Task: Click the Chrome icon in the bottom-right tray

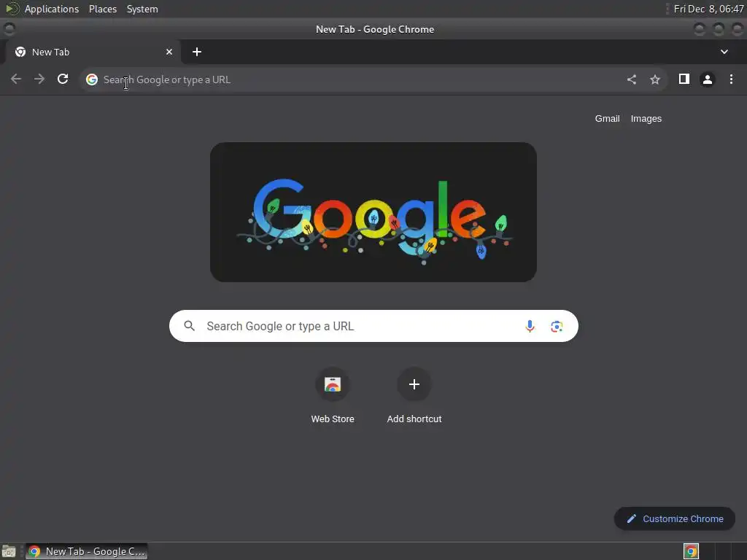Action: point(691,551)
